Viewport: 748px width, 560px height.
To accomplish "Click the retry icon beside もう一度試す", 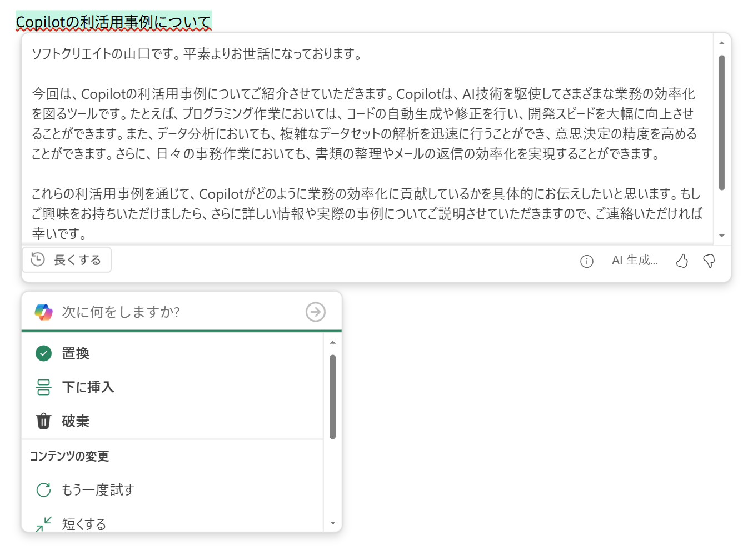I will [44, 489].
